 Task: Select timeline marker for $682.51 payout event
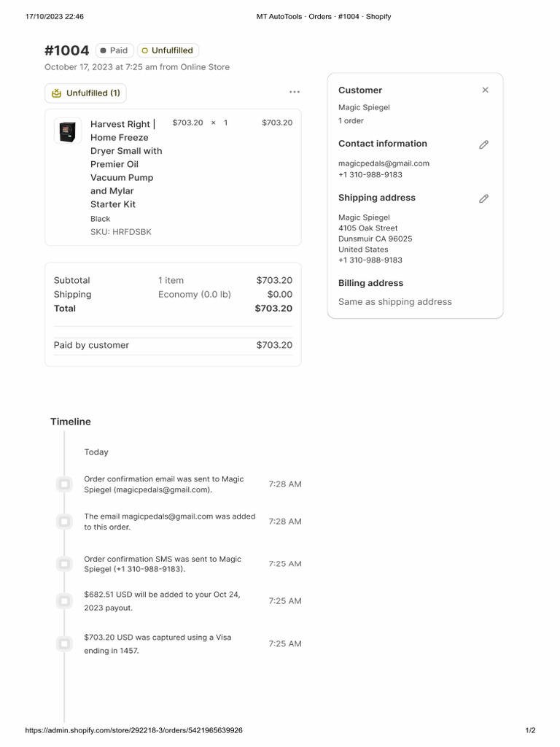coord(64,600)
